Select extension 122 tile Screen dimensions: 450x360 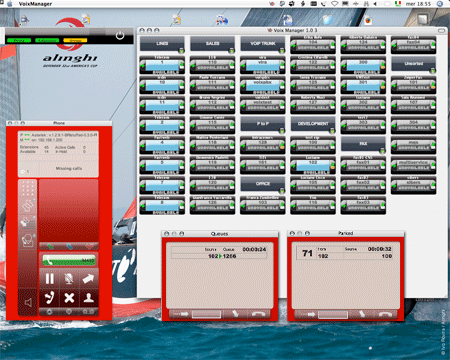point(313,65)
